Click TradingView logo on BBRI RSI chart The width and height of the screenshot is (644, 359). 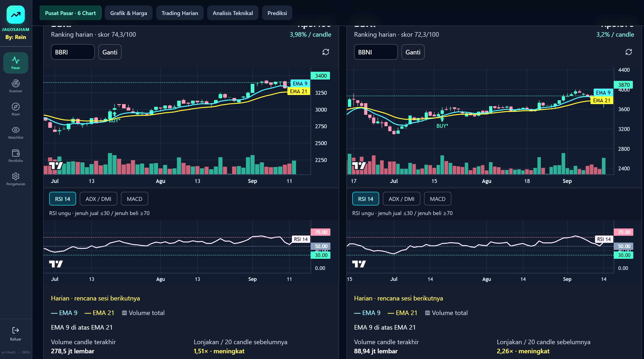[56, 264]
